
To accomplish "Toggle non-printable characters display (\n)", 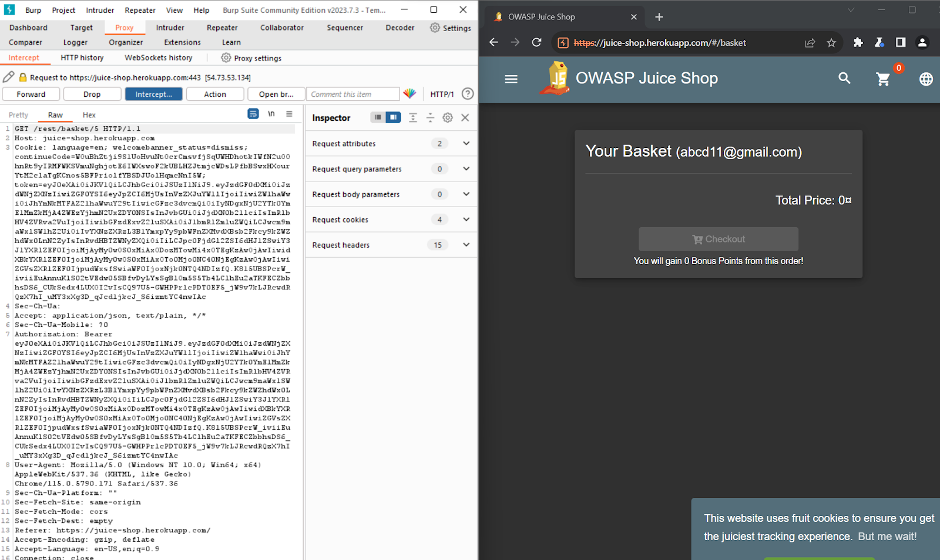I will click(271, 114).
